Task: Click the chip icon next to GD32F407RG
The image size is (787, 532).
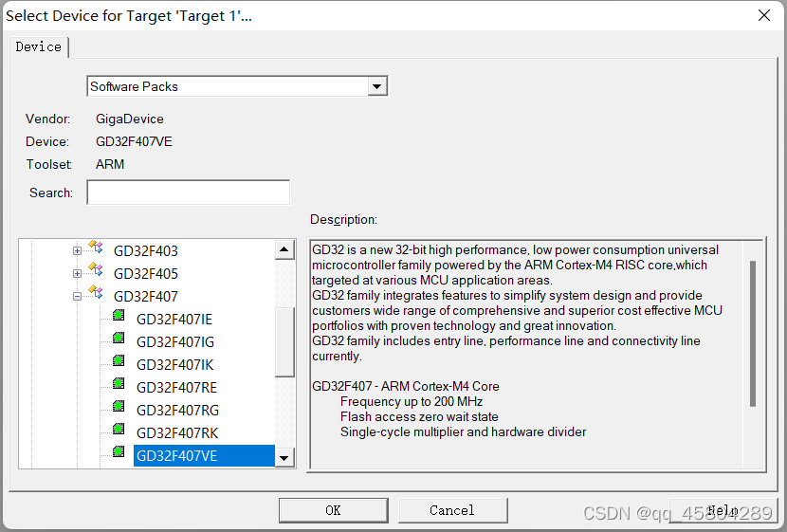Action: (x=119, y=406)
